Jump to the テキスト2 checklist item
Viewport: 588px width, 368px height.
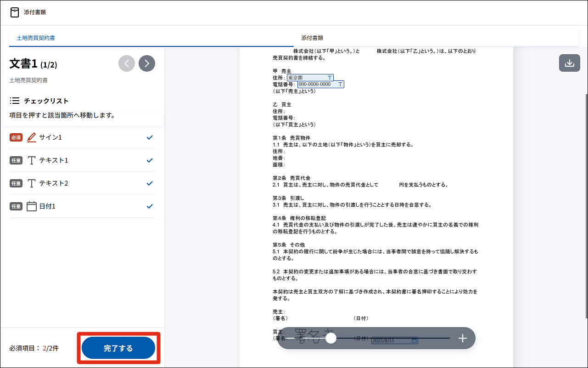coord(54,183)
